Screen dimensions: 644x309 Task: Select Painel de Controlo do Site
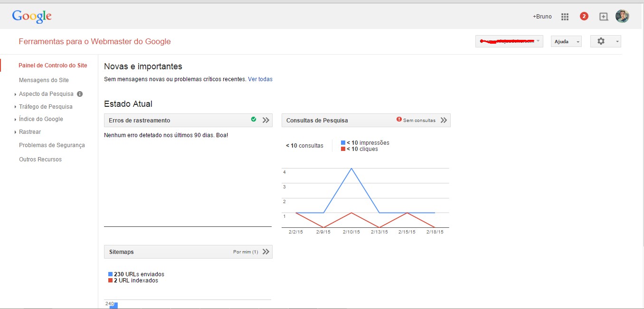[x=53, y=66]
